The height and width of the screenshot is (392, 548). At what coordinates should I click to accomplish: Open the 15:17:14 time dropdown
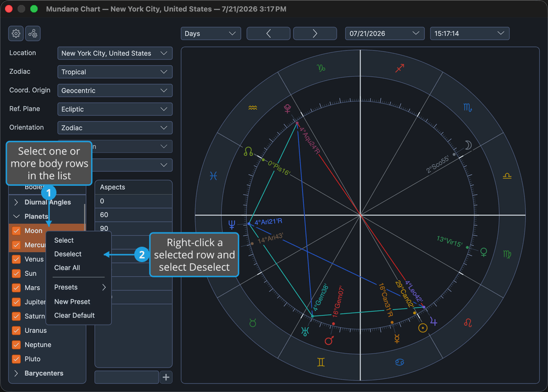(470, 33)
